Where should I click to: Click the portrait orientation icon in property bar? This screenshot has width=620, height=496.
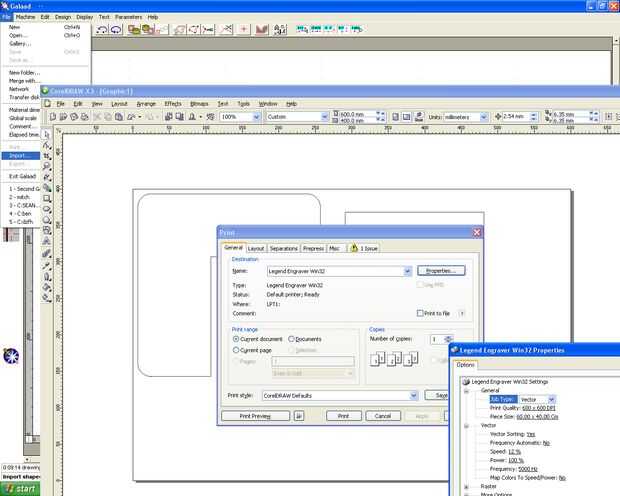point(395,117)
